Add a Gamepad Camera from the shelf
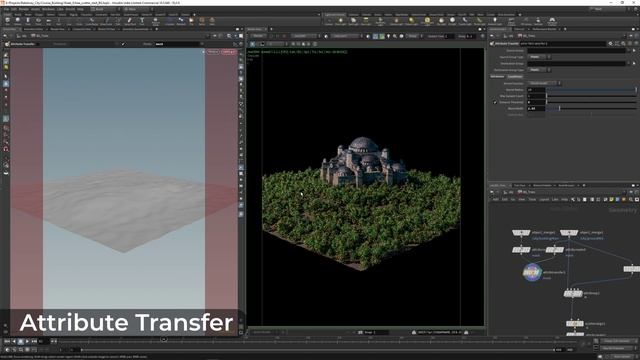640x360 pixels. pos(552,21)
